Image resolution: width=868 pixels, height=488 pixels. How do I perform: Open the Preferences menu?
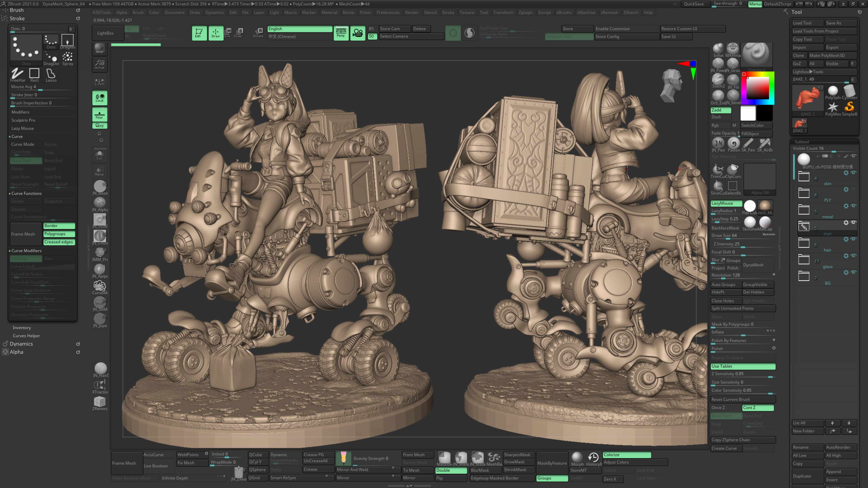click(388, 12)
